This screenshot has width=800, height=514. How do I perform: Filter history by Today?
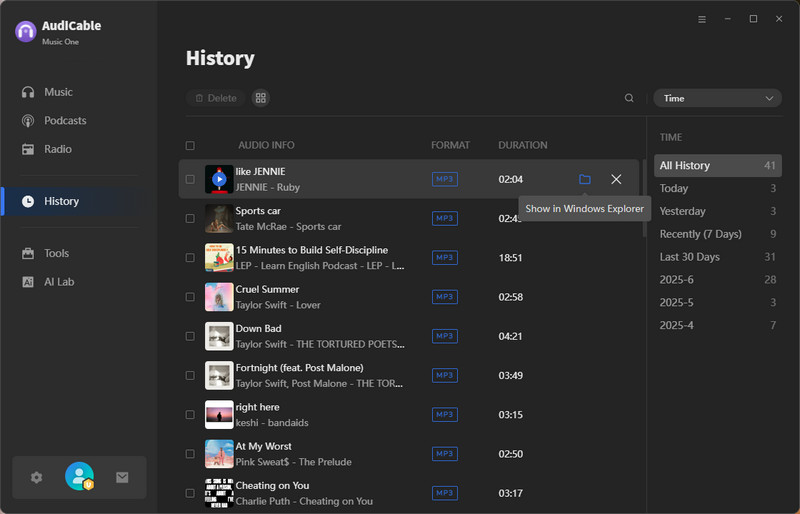pyautogui.click(x=717, y=188)
